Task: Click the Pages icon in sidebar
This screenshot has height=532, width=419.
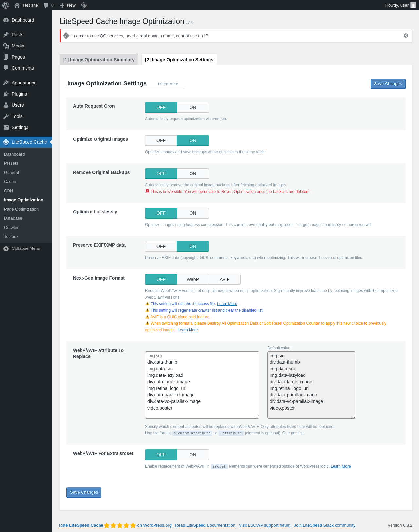Action: [6, 57]
